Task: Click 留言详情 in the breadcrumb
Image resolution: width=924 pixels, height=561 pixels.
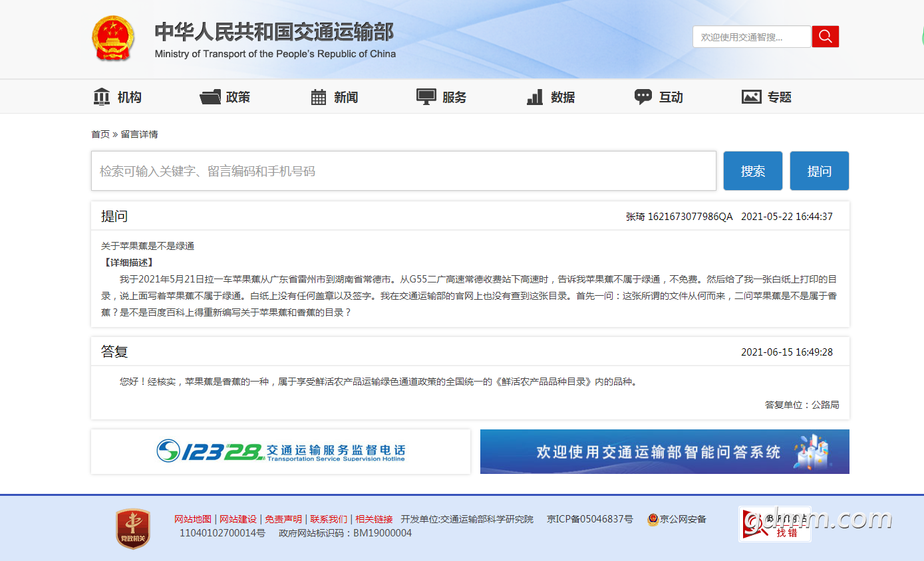Action: 139,134
